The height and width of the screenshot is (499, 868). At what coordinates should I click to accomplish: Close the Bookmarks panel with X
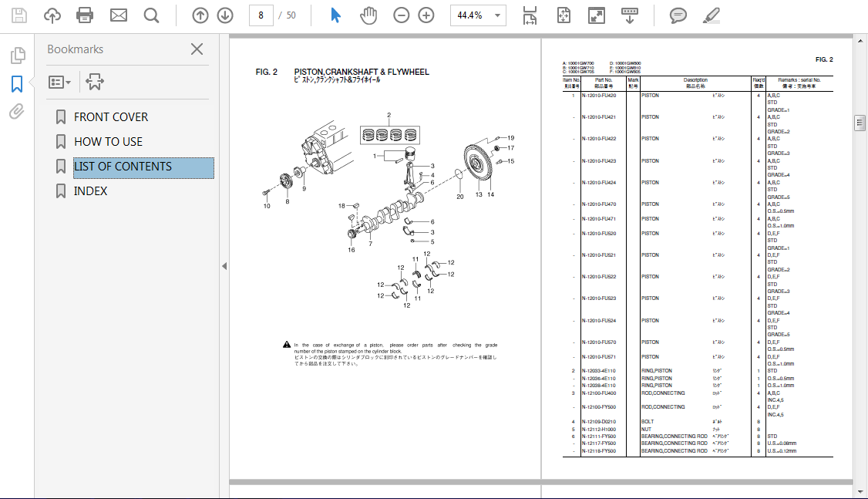click(197, 49)
